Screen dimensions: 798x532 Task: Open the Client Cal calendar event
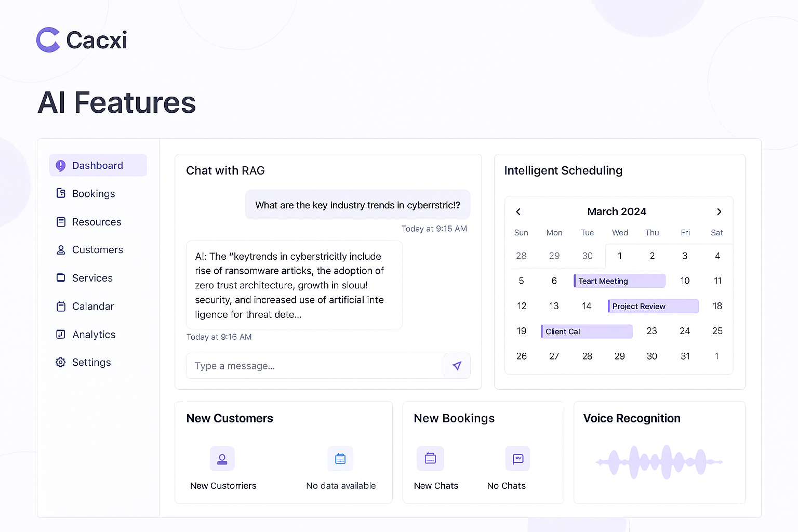click(x=587, y=331)
